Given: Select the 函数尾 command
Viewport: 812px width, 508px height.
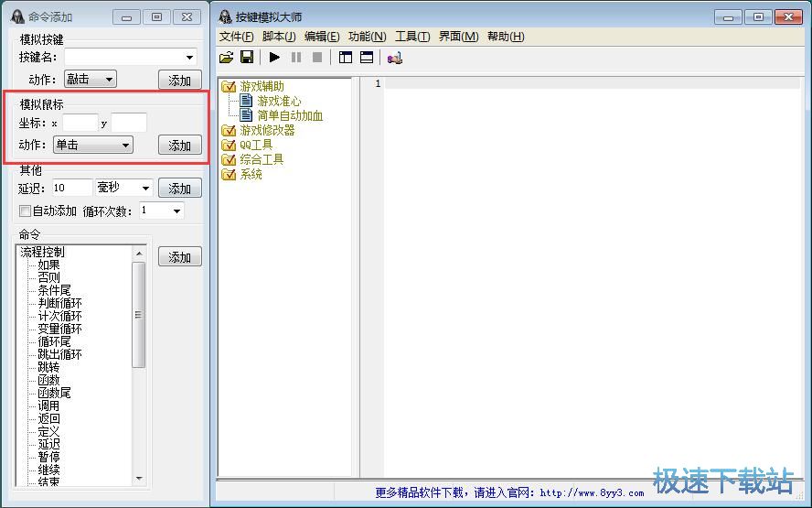Looking at the screenshot, I should (54, 393).
